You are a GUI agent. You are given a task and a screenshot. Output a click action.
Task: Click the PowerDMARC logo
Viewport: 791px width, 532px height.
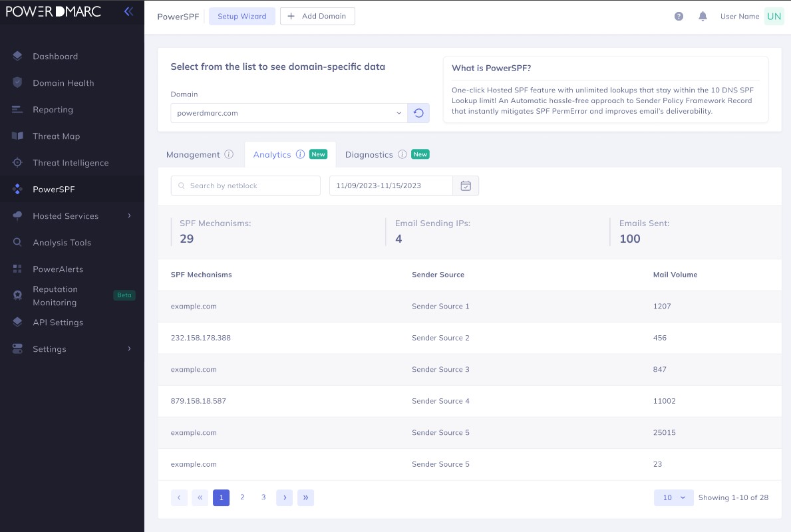[x=53, y=11]
